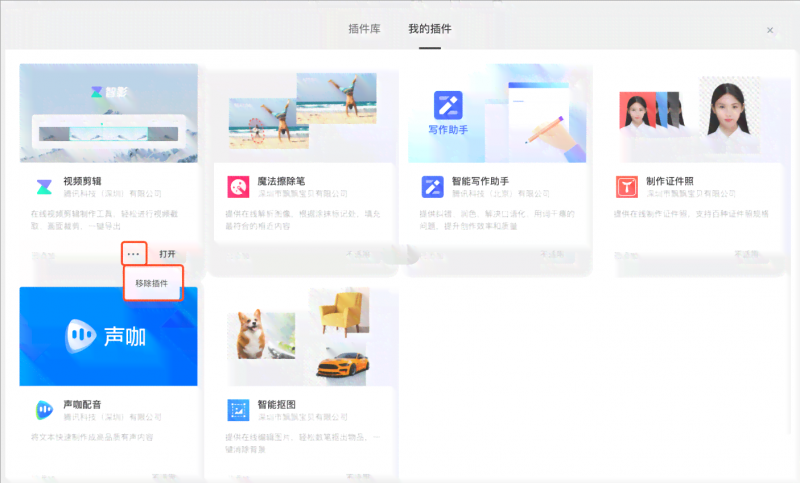This screenshot has width=800, height=483.
Task: Close the plugin manager dialog
Action: [770, 30]
